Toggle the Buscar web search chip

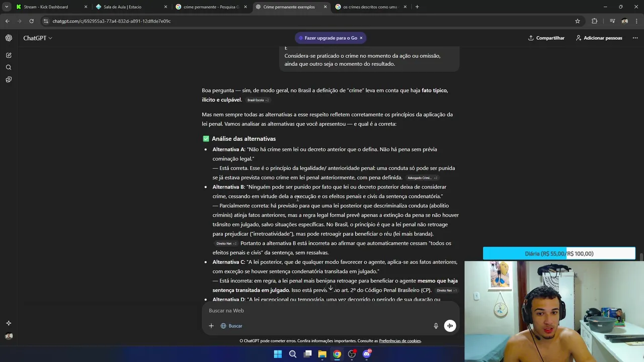coord(231,326)
